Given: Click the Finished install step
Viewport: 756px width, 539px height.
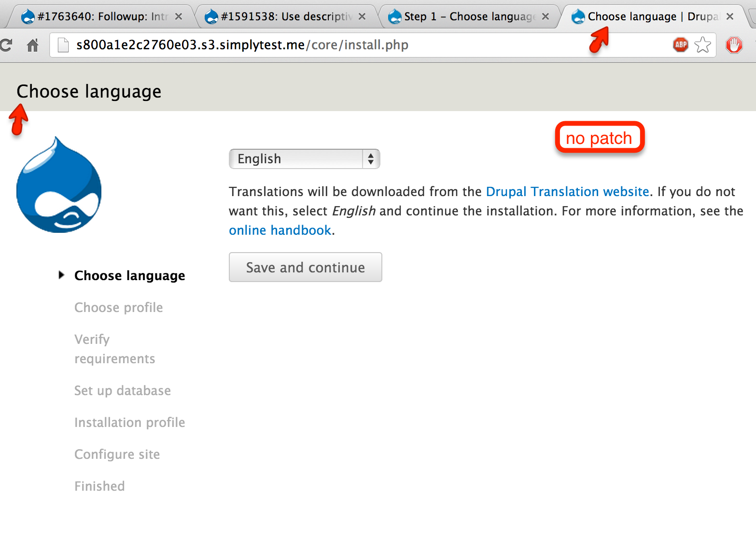Looking at the screenshot, I should point(99,486).
